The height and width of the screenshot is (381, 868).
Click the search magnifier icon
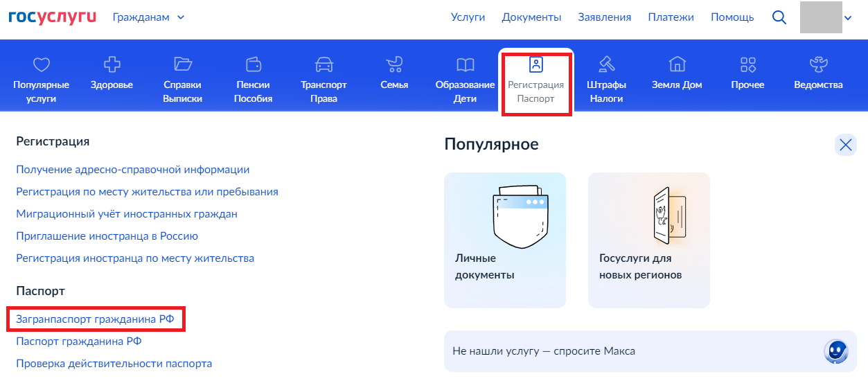pos(779,17)
